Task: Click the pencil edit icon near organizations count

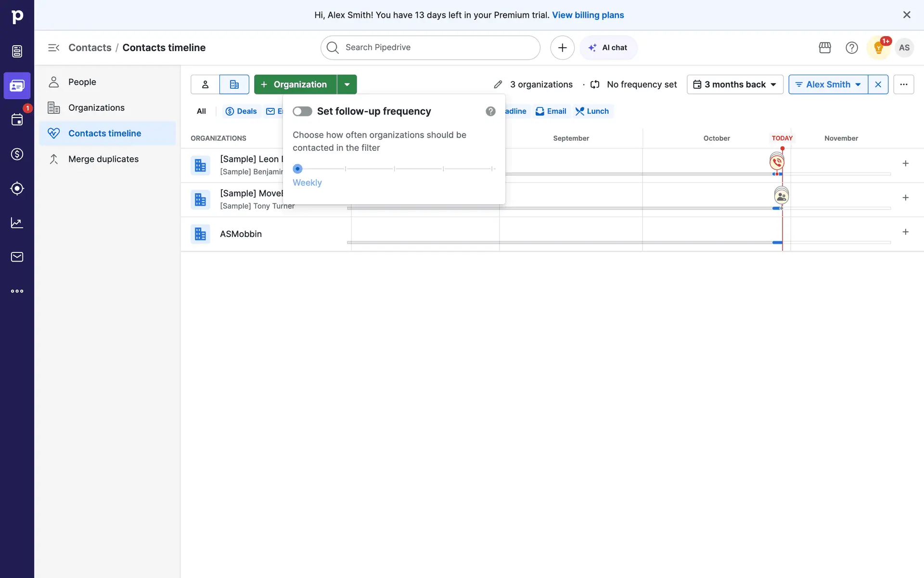Action: pyautogui.click(x=498, y=85)
